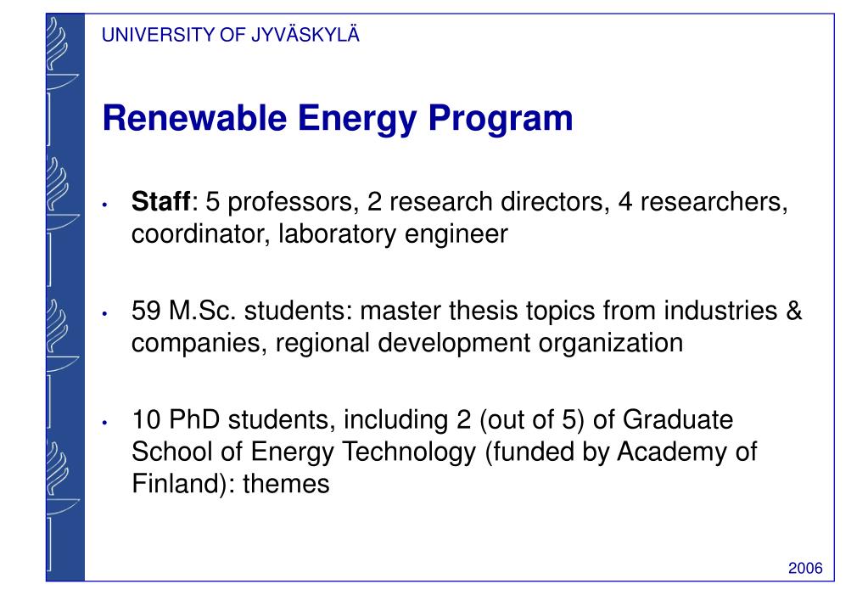Click the bullet before 59 M.Sc. students
868x601 pixels.
tap(104, 314)
